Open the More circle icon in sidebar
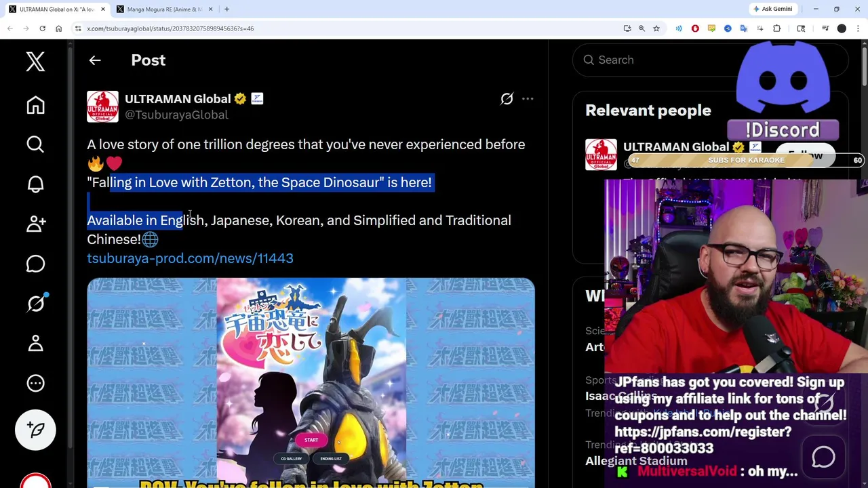 (35, 383)
